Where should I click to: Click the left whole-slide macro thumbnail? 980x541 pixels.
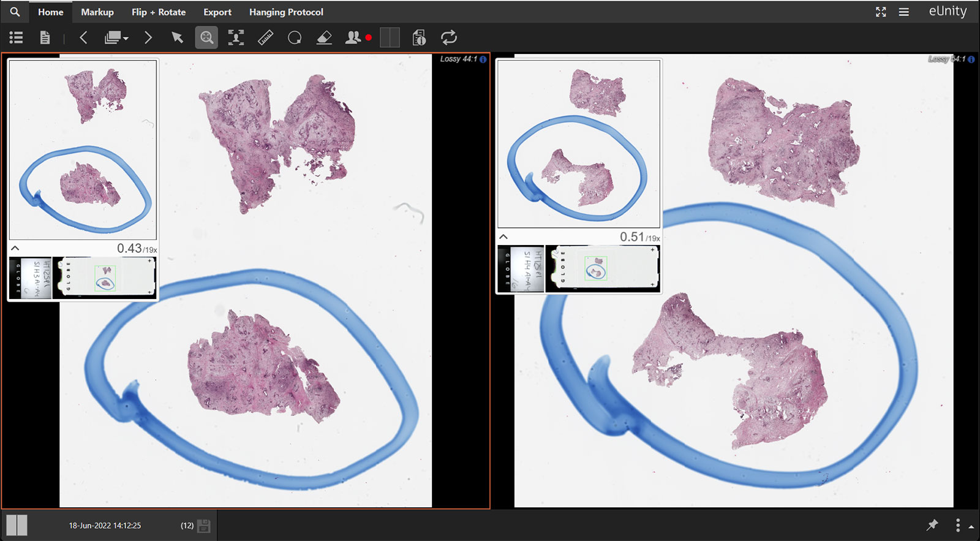click(104, 278)
